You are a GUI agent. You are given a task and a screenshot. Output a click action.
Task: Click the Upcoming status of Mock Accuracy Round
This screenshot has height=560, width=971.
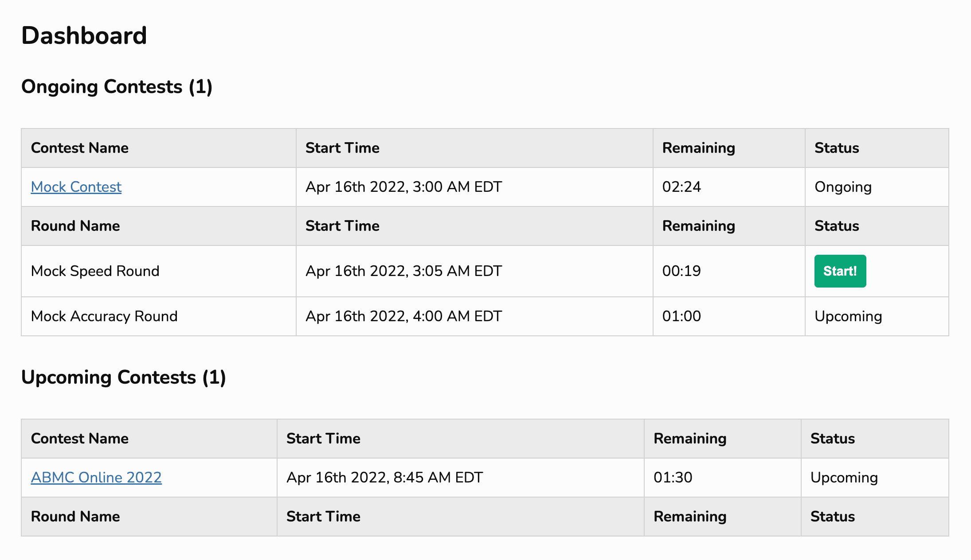848,316
